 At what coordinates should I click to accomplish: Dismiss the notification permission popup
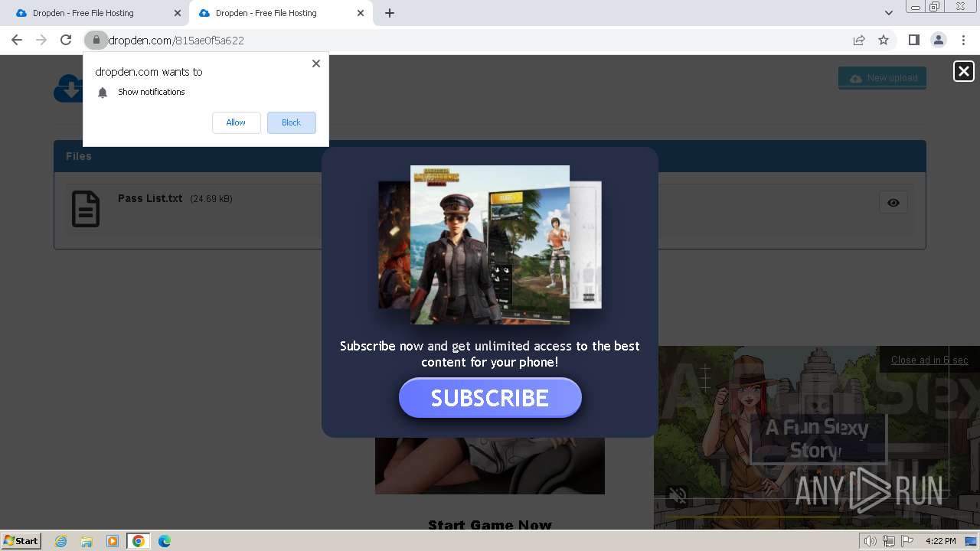pyautogui.click(x=316, y=64)
